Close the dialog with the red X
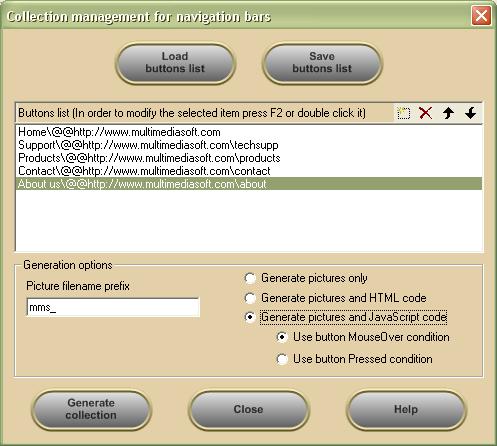The width and height of the screenshot is (497, 446). click(x=481, y=16)
